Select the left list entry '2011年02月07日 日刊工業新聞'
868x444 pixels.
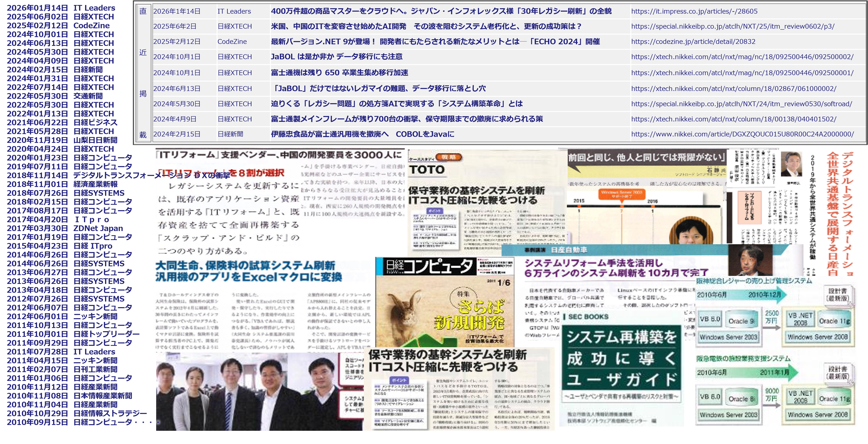point(62,369)
